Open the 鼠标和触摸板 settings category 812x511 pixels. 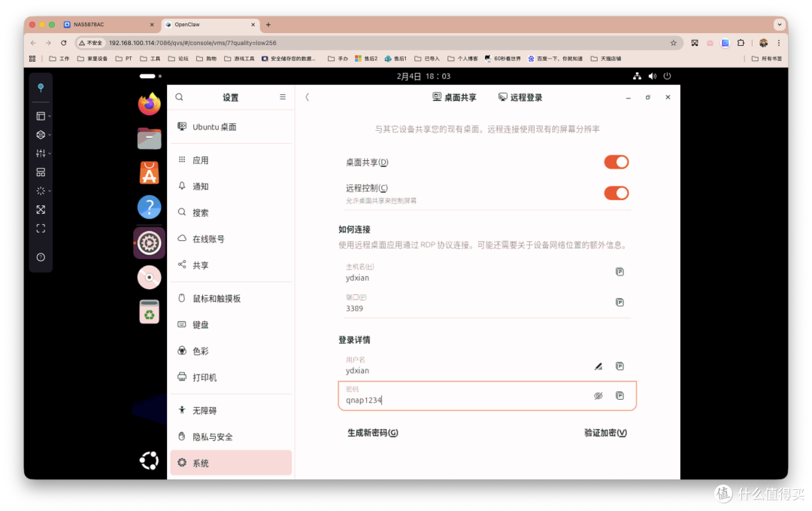click(x=231, y=299)
